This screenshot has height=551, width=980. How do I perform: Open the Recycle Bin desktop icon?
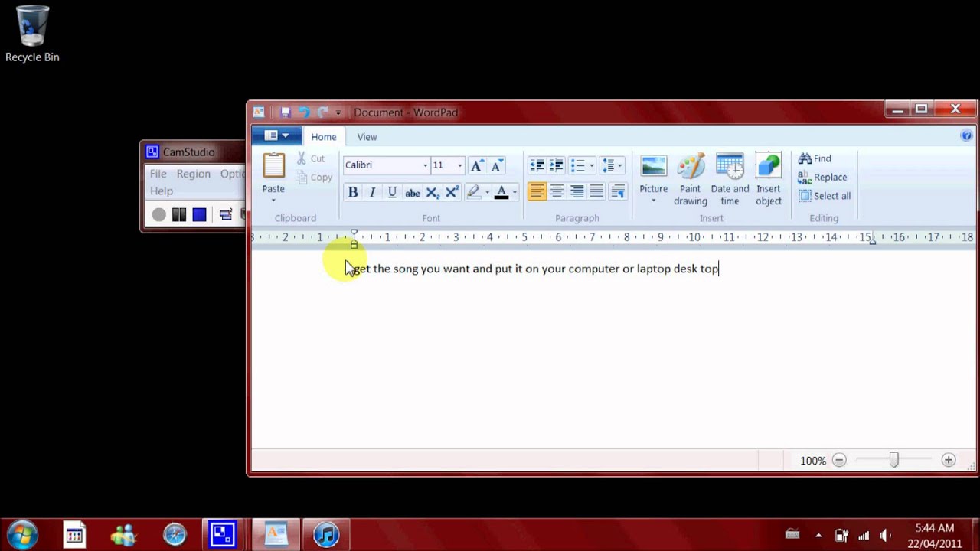point(32,34)
